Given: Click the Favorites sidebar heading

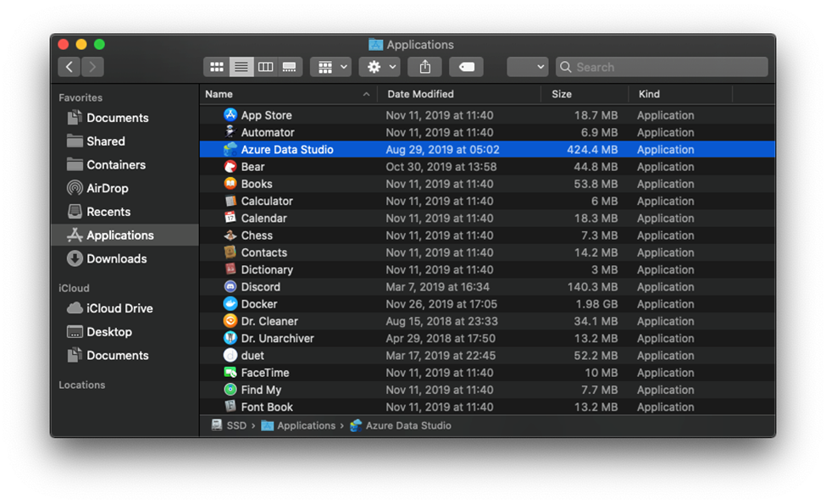Looking at the screenshot, I should [x=80, y=98].
